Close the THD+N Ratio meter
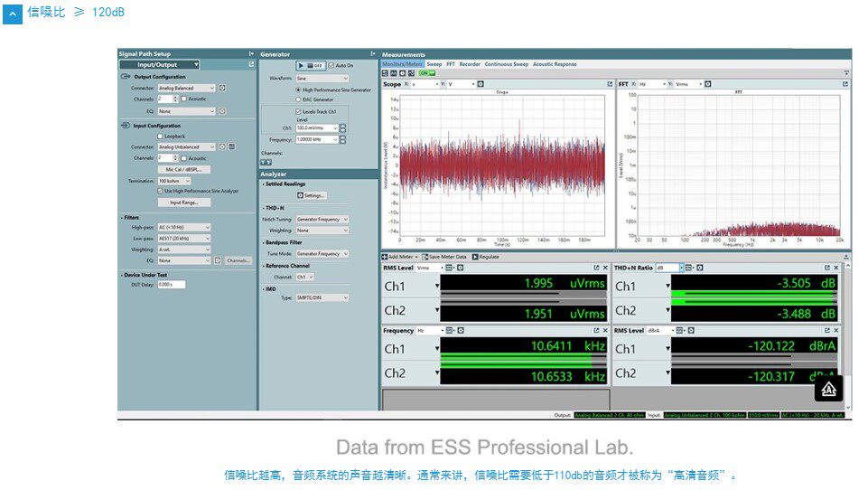 (x=835, y=268)
